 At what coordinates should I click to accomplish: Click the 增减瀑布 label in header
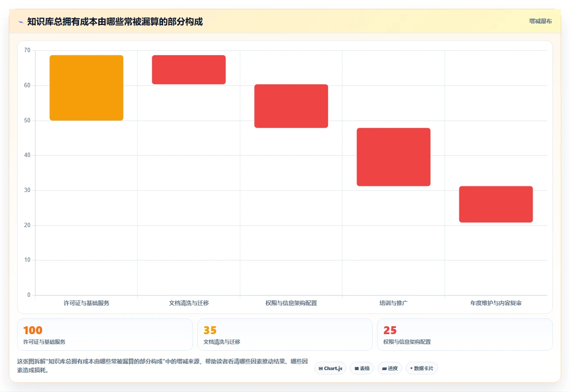(540, 21)
